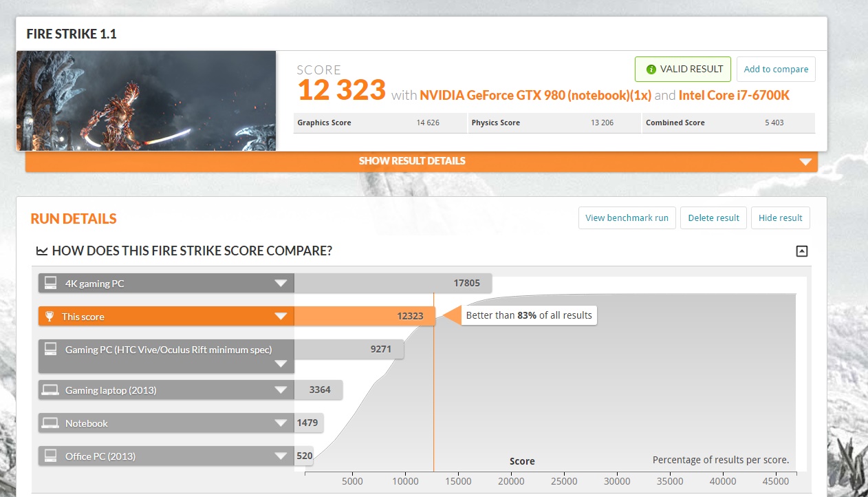The height and width of the screenshot is (497, 868).
Task: Expand the Gaming laptop (2013) dropdown arrow
Action: 280,390
